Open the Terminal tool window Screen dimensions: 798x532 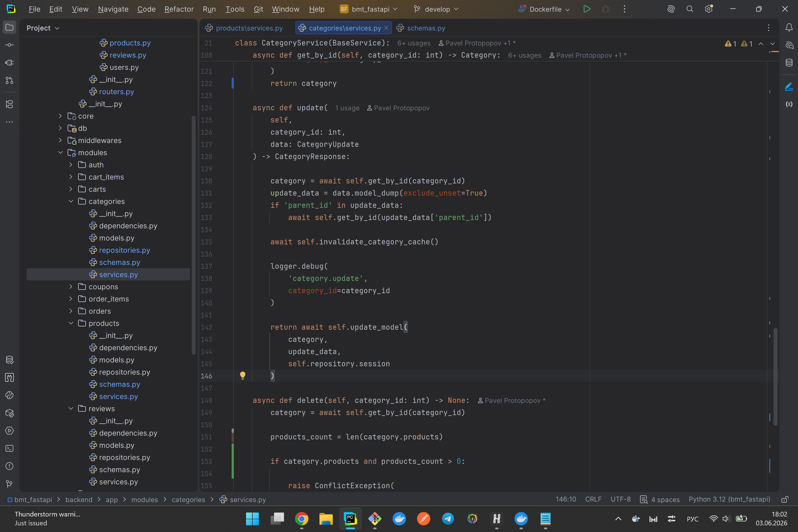tap(9, 449)
